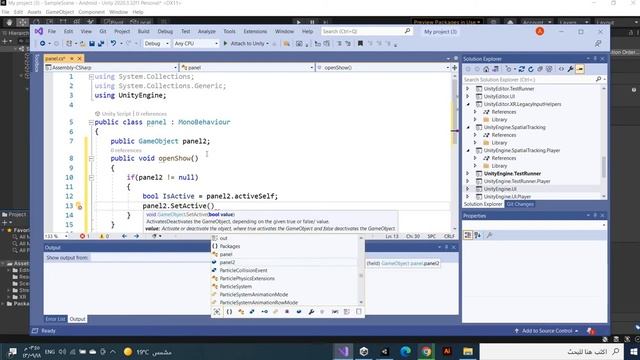Screen dimensions: 640x360
Task: Click Sync with Active Document icon
Action: [522, 69]
